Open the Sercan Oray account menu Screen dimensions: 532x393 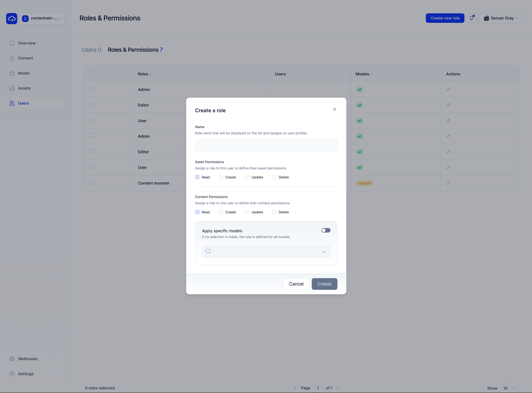(501, 18)
